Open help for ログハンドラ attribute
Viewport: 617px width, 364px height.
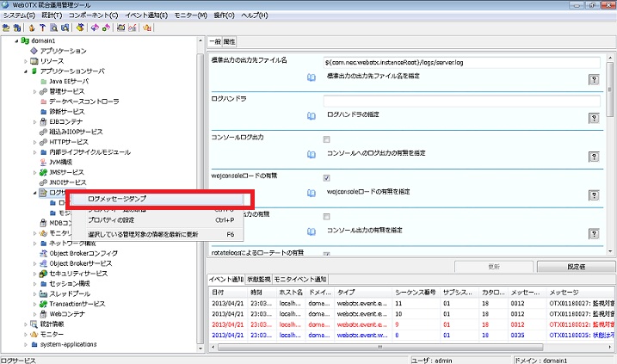coord(594,119)
